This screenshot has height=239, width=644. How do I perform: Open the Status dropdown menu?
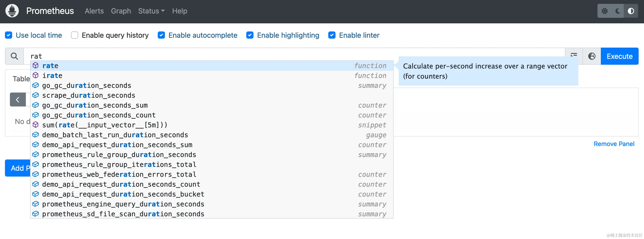(151, 11)
